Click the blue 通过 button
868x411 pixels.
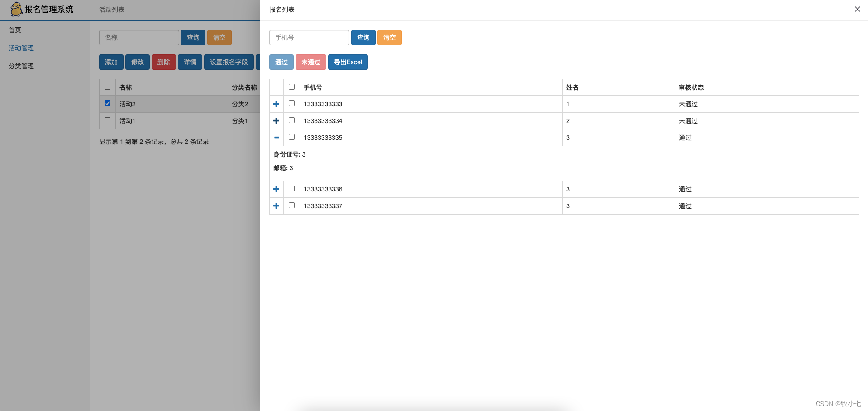coord(281,62)
